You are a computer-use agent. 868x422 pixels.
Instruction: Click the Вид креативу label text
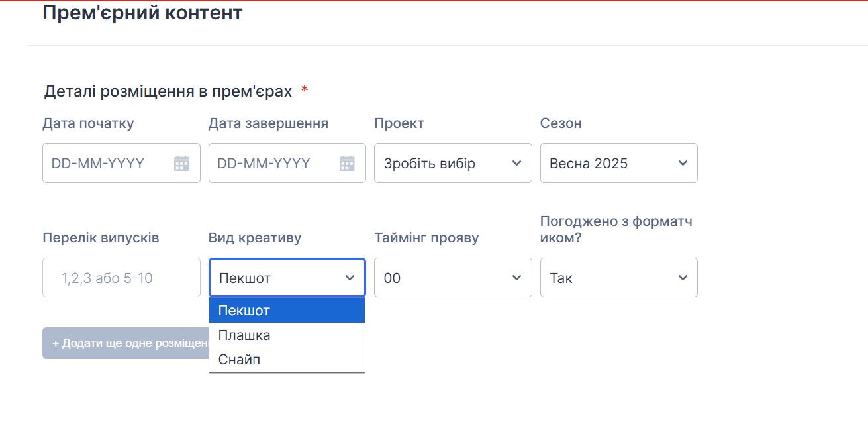[x=255, y=238]
